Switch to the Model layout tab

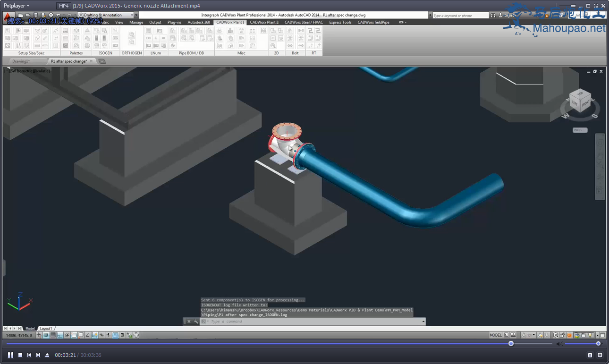click(x=30, y=329)
